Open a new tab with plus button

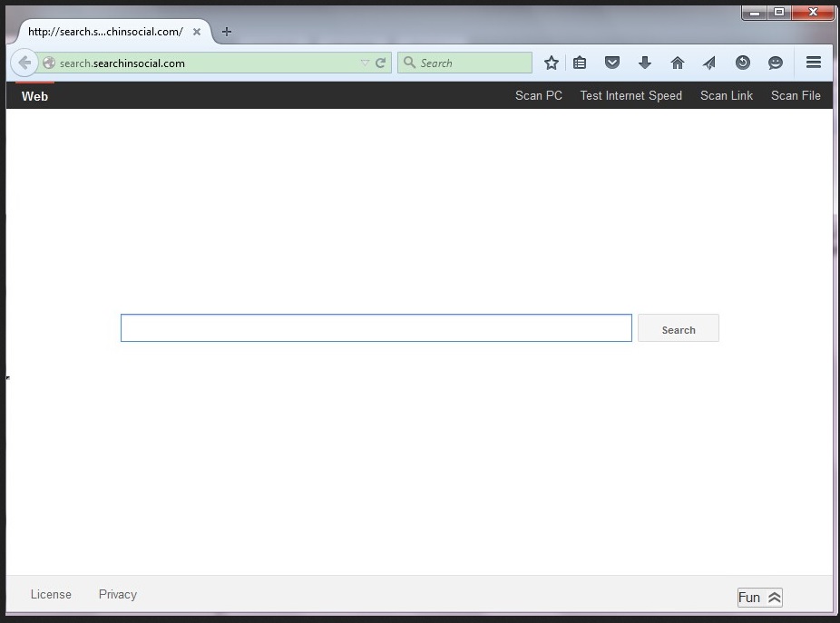pyautogui.click(x=227, y=32)
